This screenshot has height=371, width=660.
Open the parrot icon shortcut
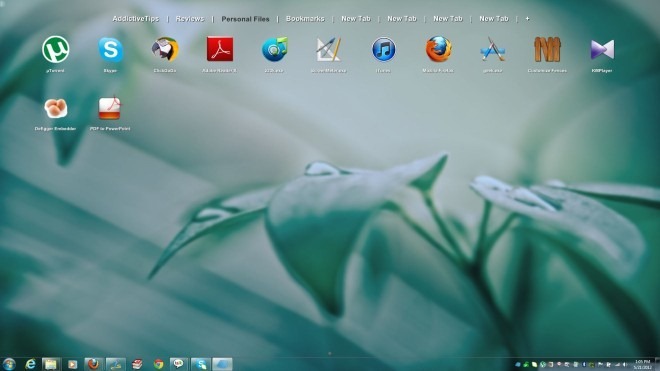165,50
